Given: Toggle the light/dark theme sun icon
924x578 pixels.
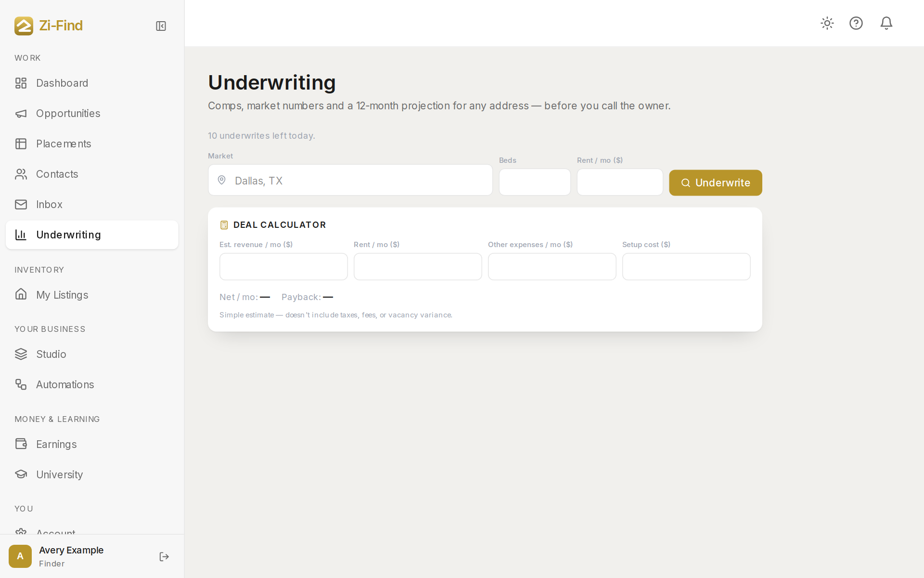Looking at the screenshot, I should [x=827, y=23].
